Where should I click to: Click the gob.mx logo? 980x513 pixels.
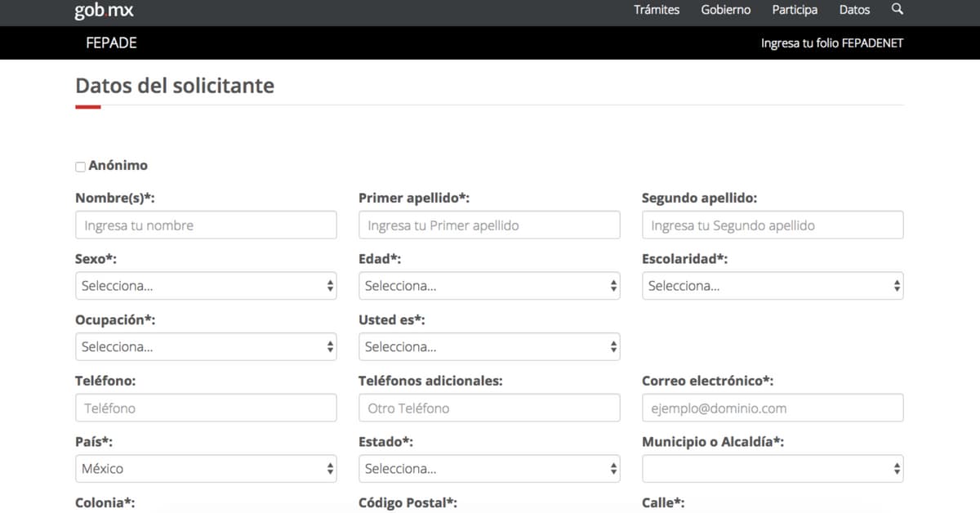pos(104,11)
